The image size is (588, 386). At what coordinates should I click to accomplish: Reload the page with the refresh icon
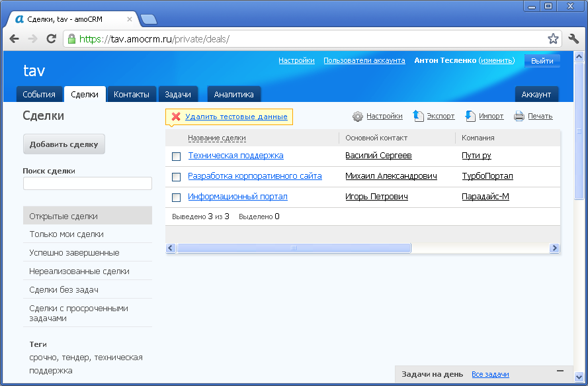[x=51, y=39]
